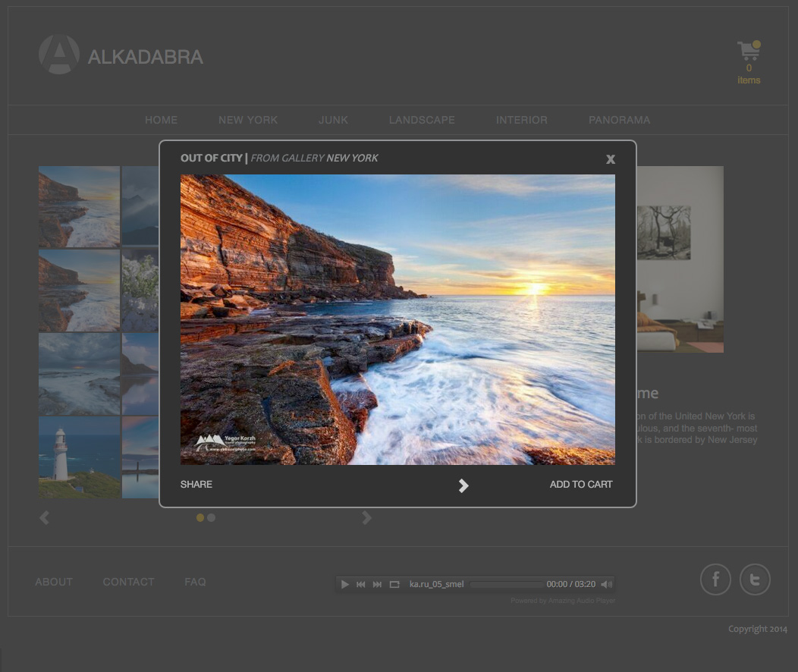
Task: Play the audio track
Action: pyautogui.click(x=344, y=585)
